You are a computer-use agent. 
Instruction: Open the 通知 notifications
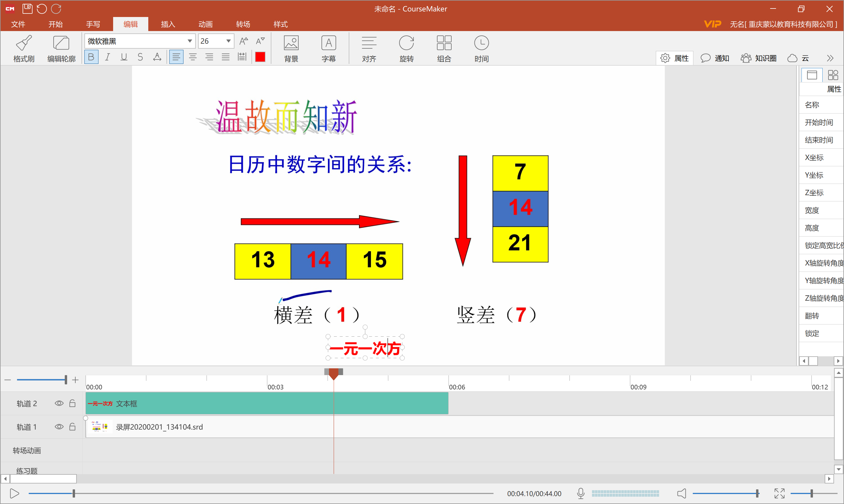point(715,58)
